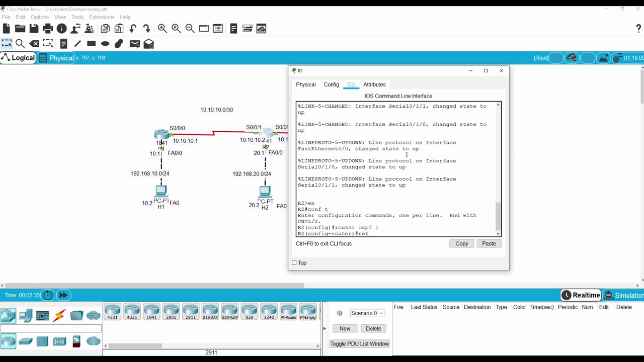Select the Draw Rectangle tool
This screenshot has width=644, height=362.
tap(91, 44)
